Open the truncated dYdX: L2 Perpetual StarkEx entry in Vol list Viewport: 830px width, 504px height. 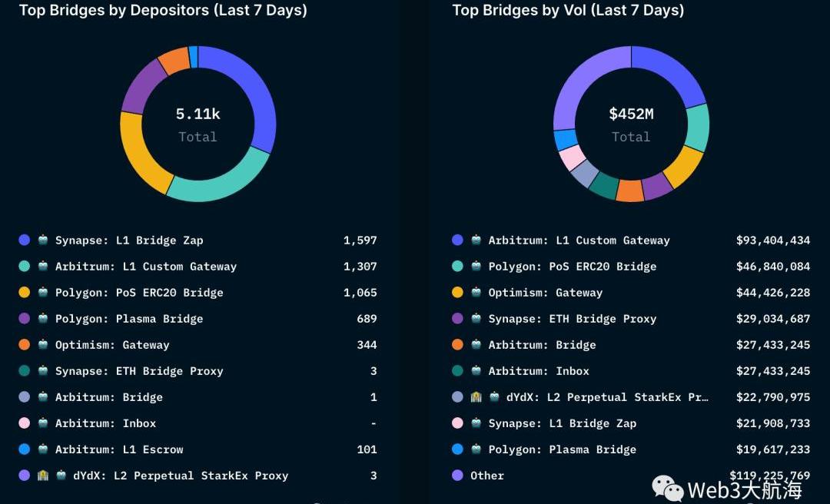pyautogui.click(x=607, y=397)
